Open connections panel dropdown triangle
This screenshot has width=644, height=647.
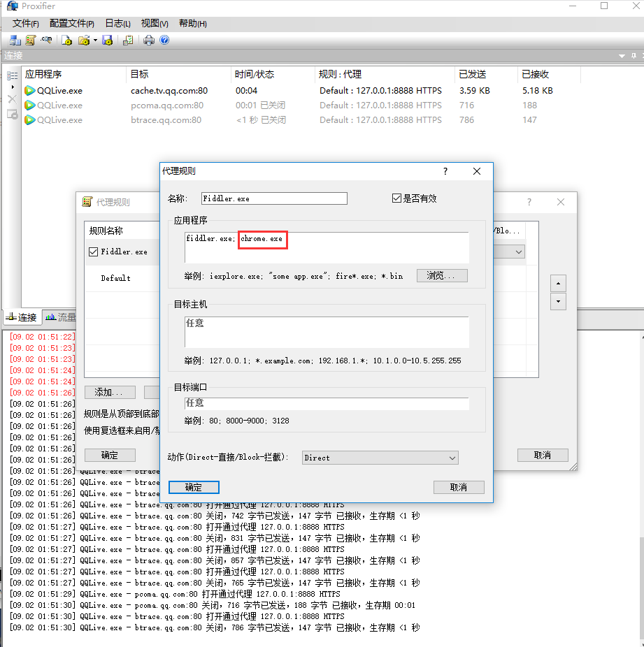pos(622,56)
